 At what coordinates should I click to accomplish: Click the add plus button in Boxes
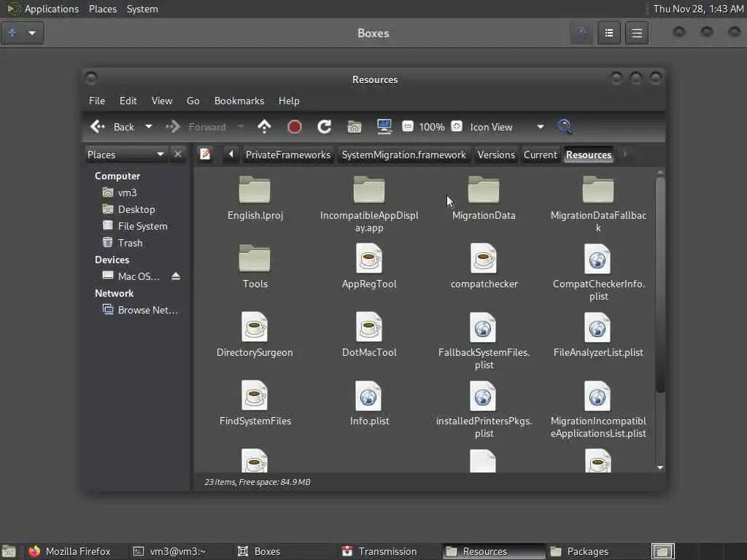(x=13, y=33)
